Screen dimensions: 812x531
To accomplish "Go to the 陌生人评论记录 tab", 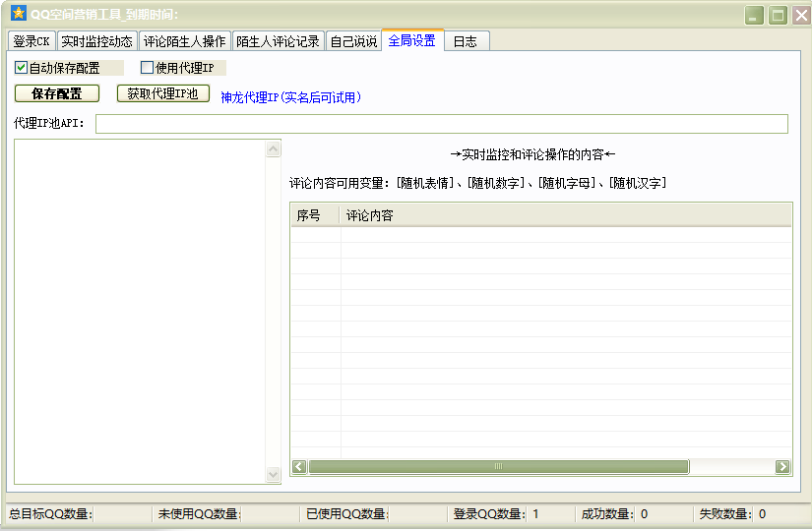I will 278,41.
